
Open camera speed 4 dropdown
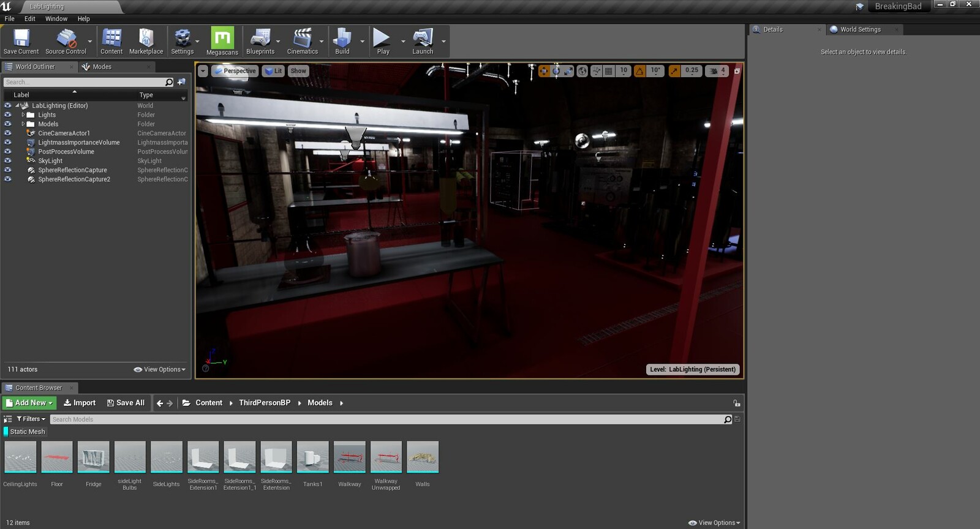[x=717, y=71]
